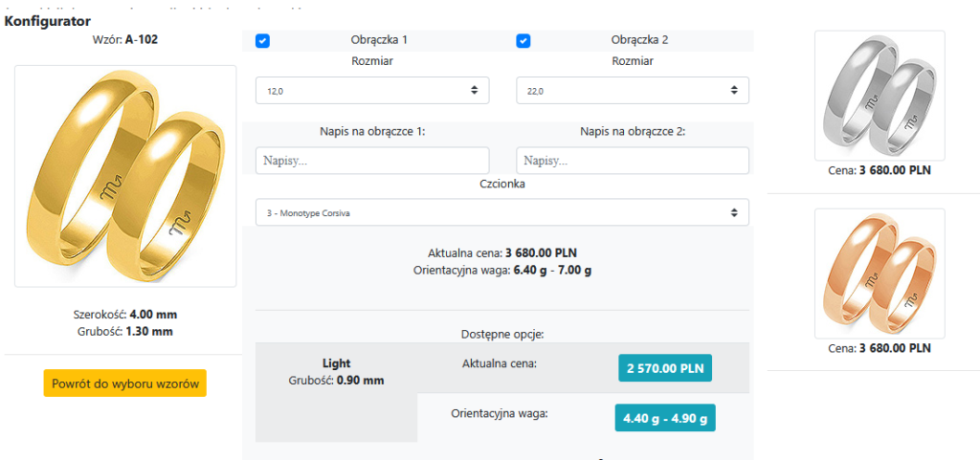Uncheck the Obrączka 1 checkbox

262,41
